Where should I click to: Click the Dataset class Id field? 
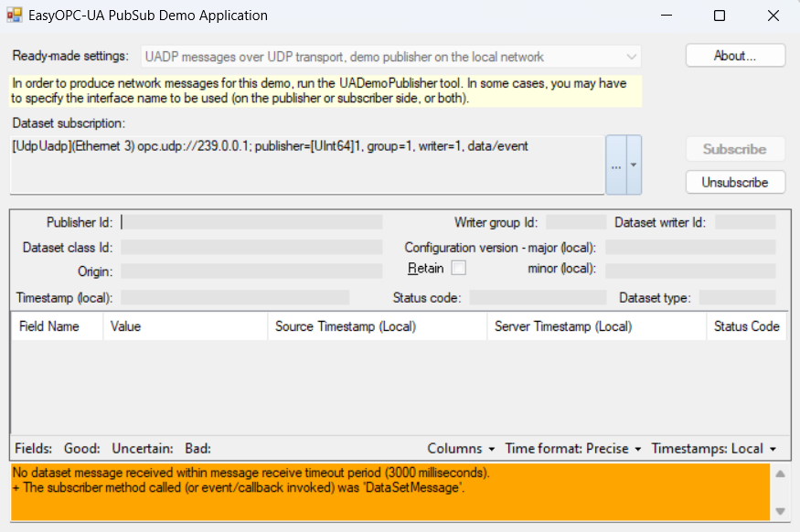click(x=251, y=248)
